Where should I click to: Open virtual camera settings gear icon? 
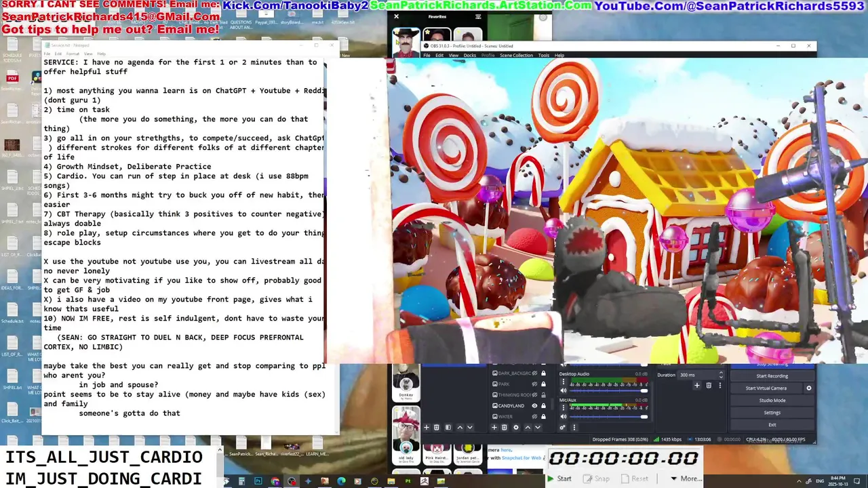pyautogui.click(x=809, y=388)
